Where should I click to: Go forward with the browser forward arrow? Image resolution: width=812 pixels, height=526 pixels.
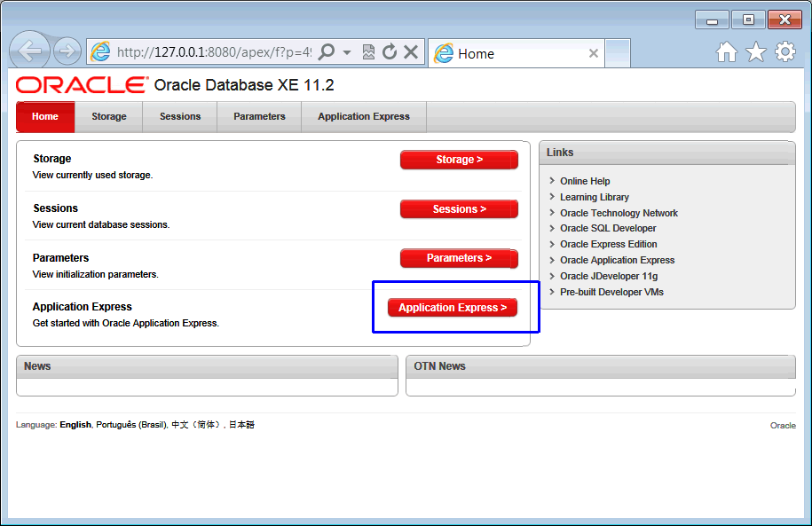coord(67,51)
